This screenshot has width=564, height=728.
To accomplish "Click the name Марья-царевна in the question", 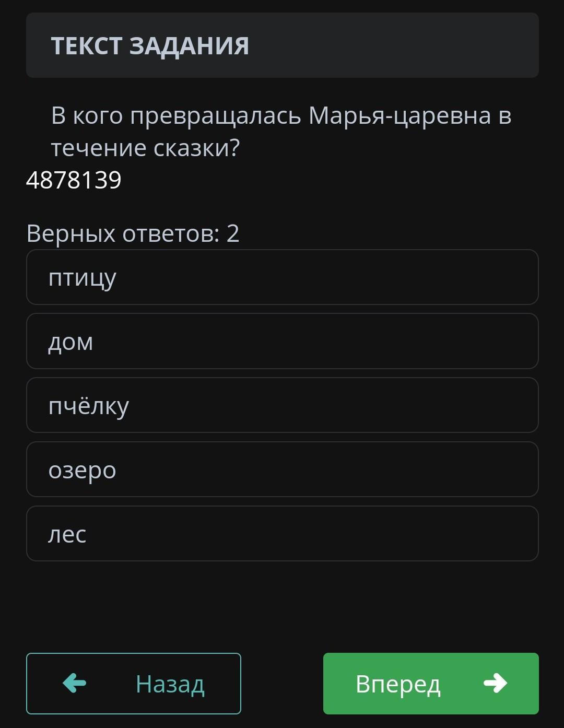I will 399,116.
